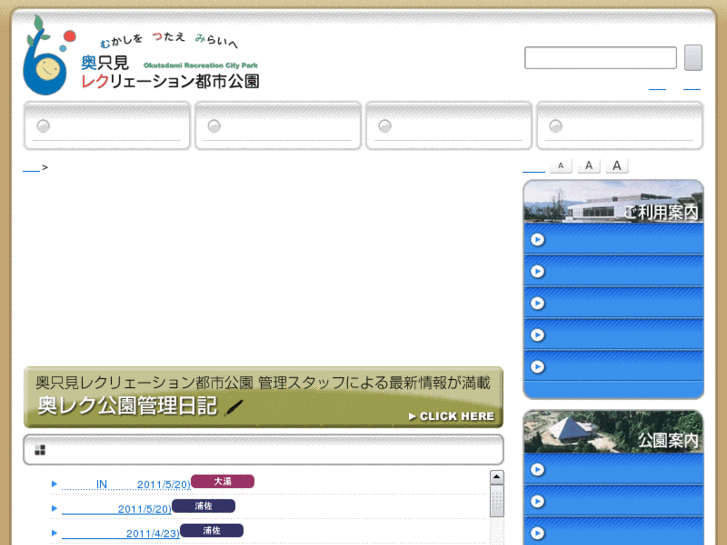Viewport: 727px width, 545px height.
Task: Select the largest 'A' font size button
Action: (x=617, y=166)
